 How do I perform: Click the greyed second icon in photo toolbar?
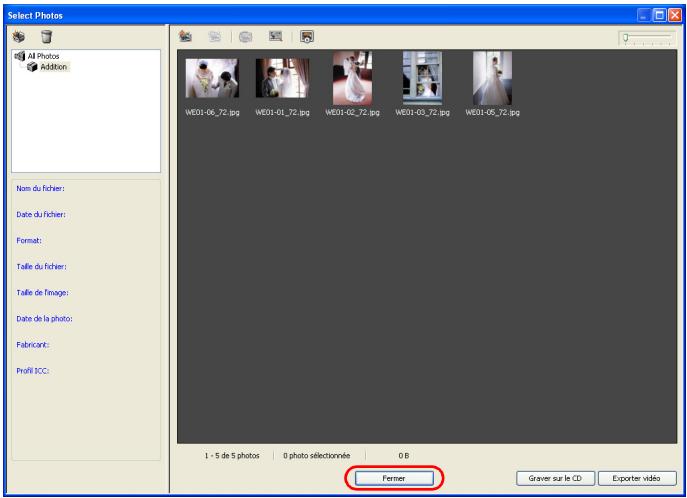click(x=215, y=37)
